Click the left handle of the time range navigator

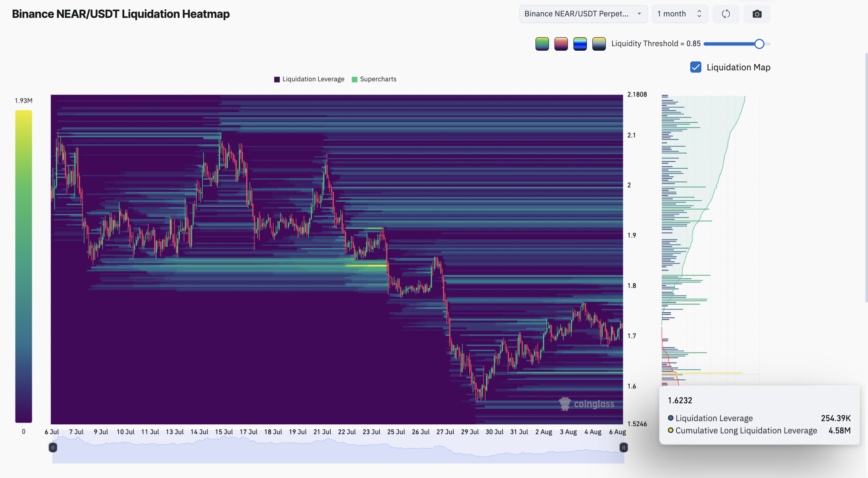coord(53,447)
